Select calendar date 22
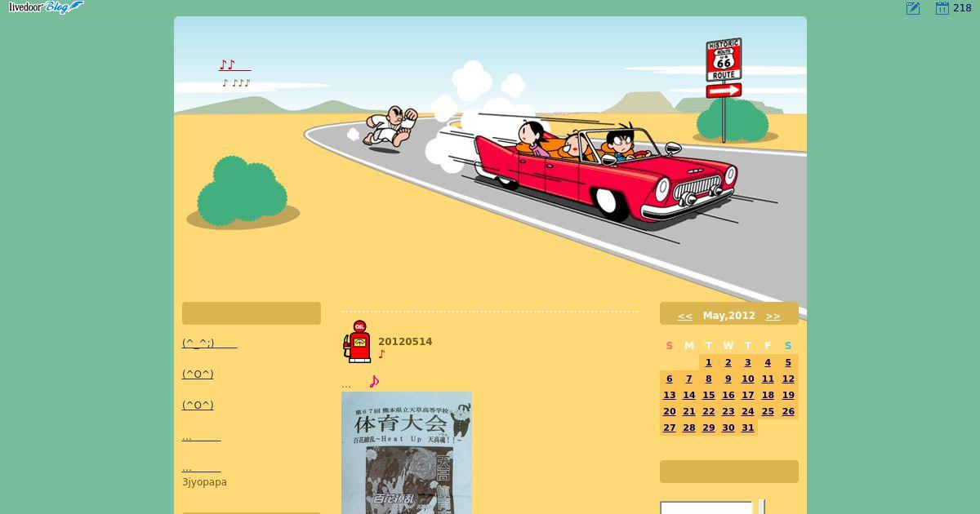Screen dimensions: 980x514 708,411
